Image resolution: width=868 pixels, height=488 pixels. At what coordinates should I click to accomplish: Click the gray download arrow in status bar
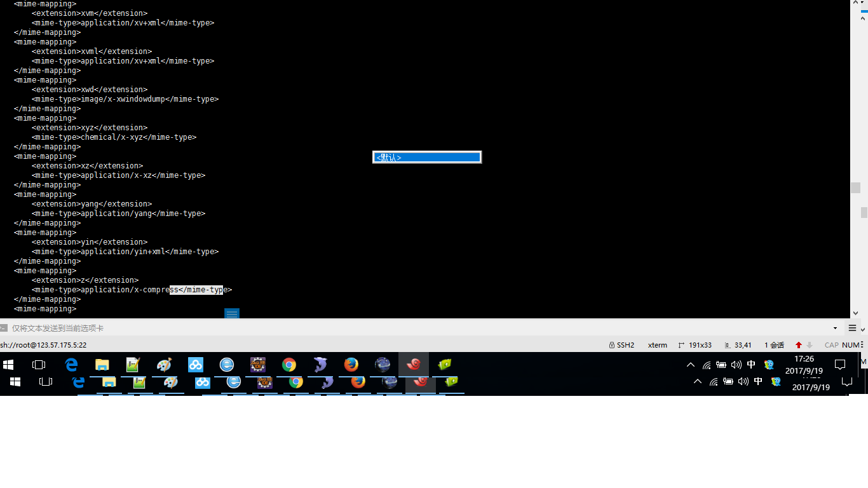tap(810, 345)
